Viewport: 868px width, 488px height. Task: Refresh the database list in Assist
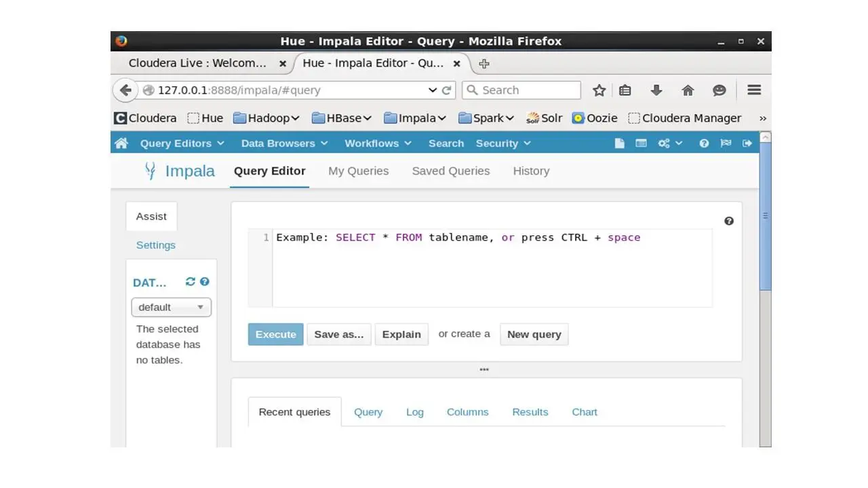tap(190, 282)
